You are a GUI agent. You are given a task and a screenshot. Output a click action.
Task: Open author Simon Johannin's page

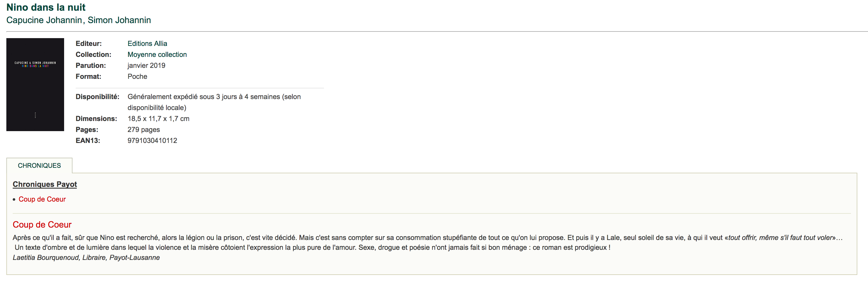[119, 20]
